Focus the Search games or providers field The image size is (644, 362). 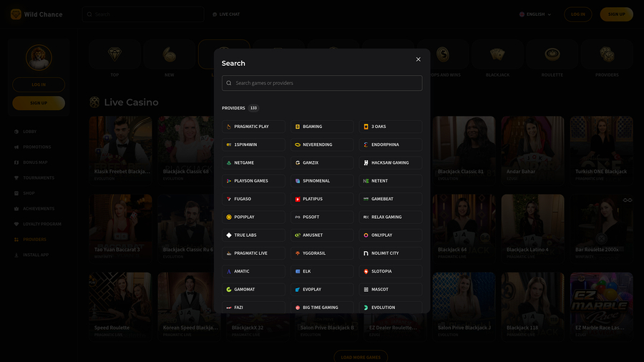coord(322,83)
